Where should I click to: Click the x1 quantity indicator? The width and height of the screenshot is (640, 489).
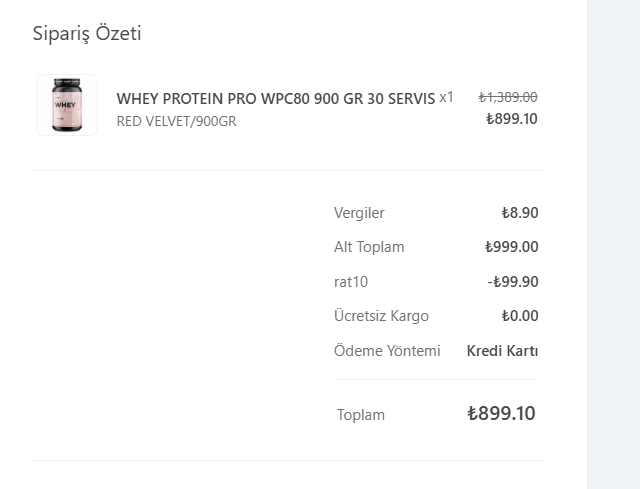[x=446, y=97]
